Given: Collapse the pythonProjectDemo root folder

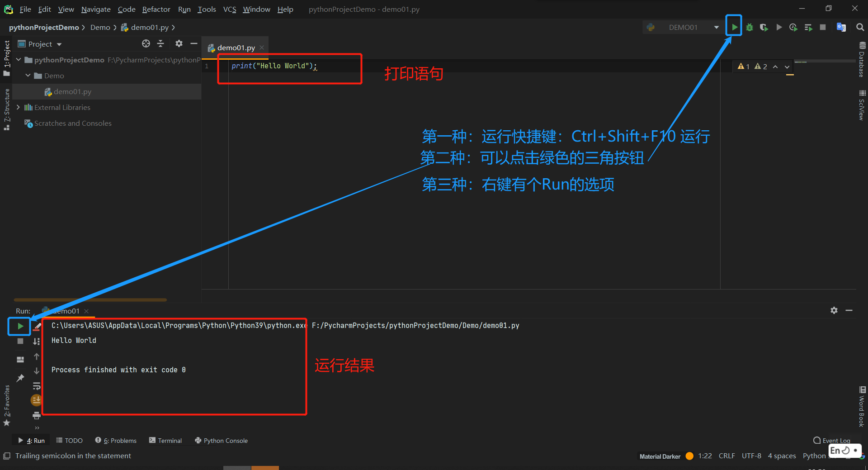Looking at the screenshot, I should (x=19, y=60).
